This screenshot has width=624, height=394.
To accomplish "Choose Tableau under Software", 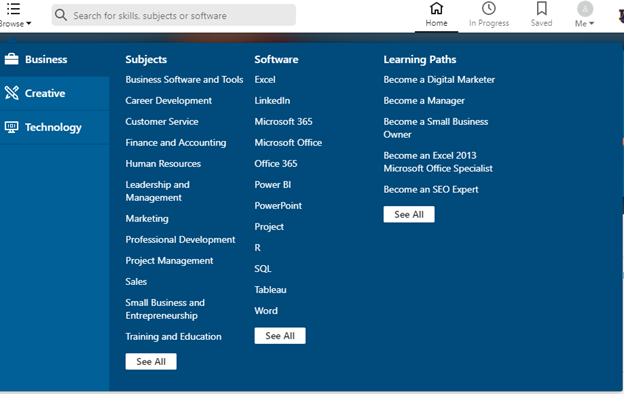I will click(x=270, y=290).
